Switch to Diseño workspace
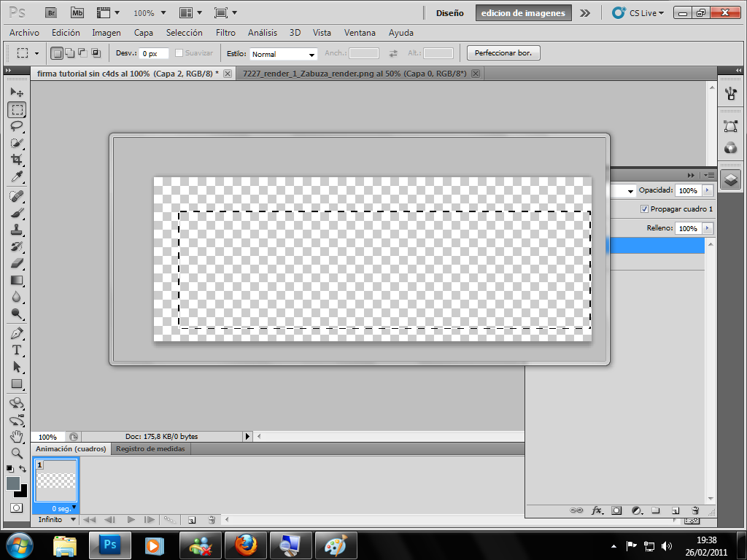This screenshot has width=747, height=560. tap(449, 13)
